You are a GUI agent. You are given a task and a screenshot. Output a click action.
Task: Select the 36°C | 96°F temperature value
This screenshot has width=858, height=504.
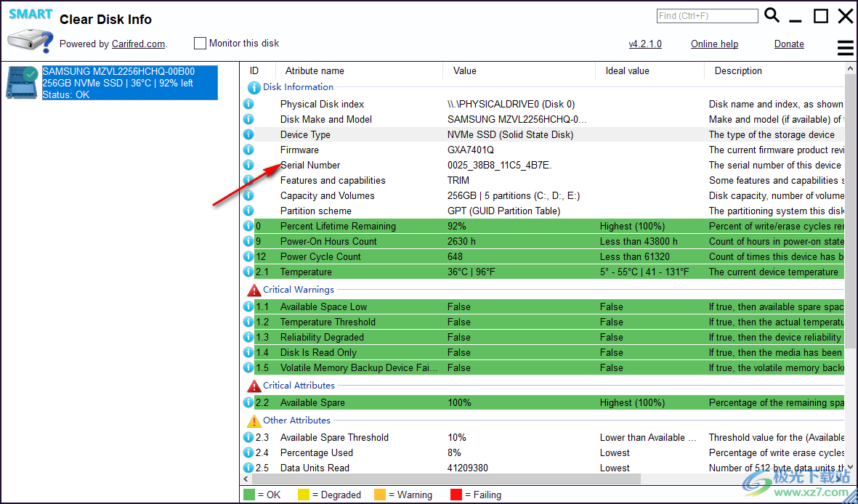(471, 272)
